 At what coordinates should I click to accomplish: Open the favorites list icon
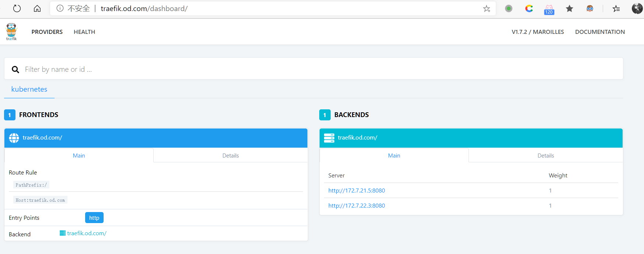tap(616, 8)
